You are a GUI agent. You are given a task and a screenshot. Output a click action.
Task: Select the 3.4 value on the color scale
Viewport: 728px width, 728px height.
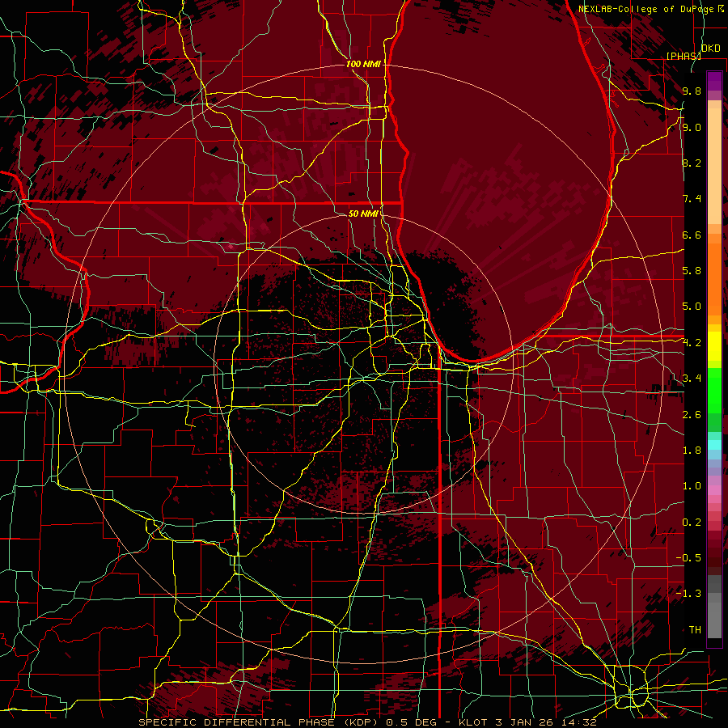pos(692,379)
